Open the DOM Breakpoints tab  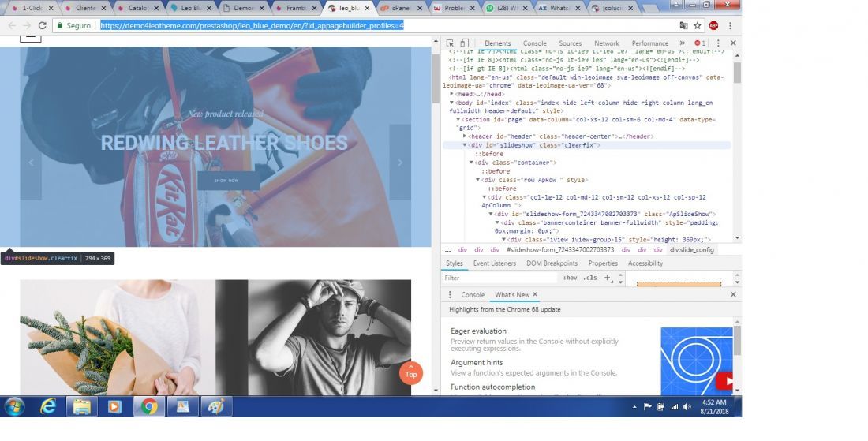click(552, 263)
